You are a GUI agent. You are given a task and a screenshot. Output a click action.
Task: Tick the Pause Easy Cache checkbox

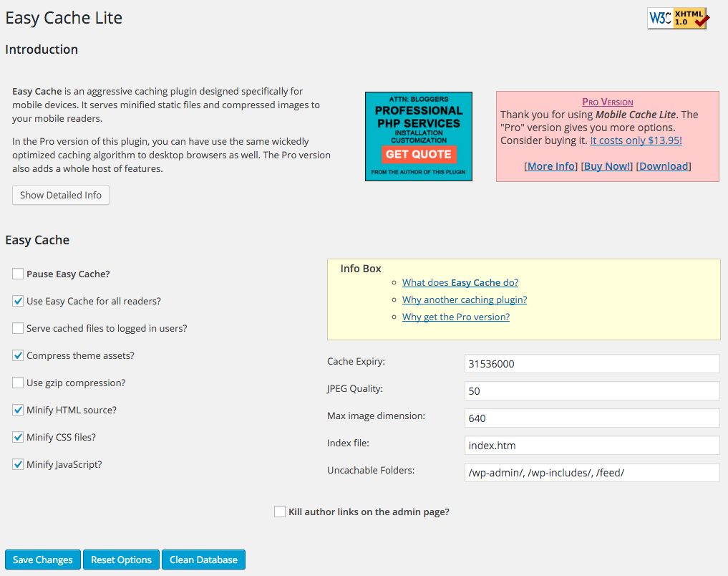tap(18, 274)
